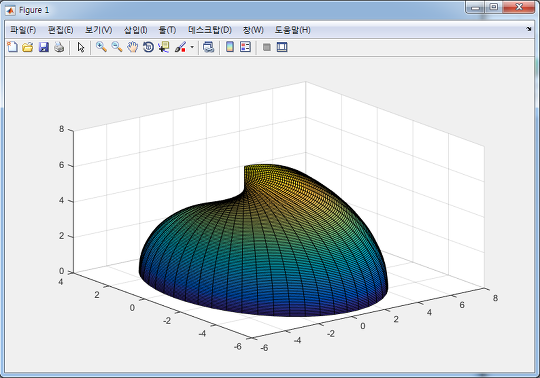
Task: Activate the Zoom In tool
Action: [x=101, y=47]
